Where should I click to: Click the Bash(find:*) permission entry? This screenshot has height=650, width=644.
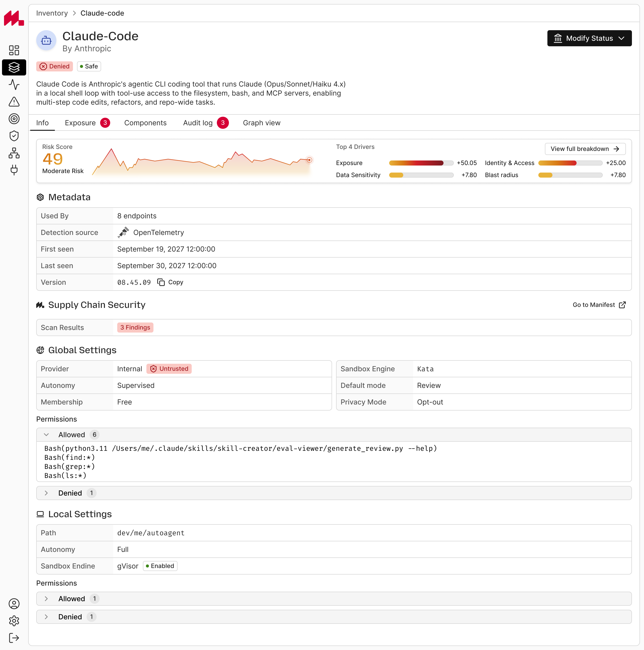70,458
